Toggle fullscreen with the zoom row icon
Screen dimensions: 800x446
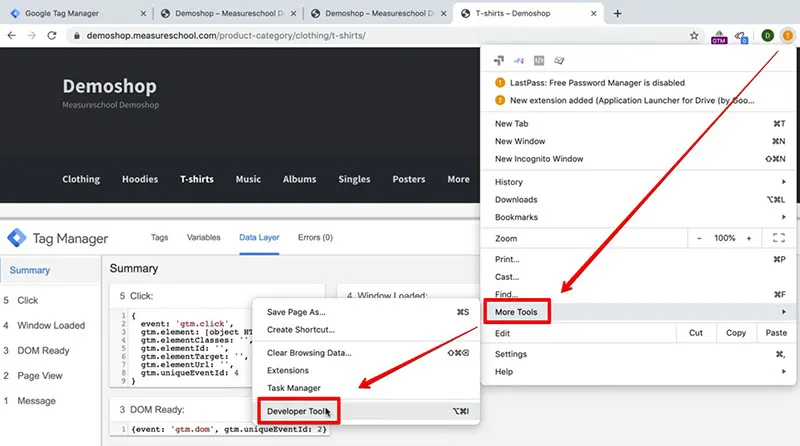point(779,238)
